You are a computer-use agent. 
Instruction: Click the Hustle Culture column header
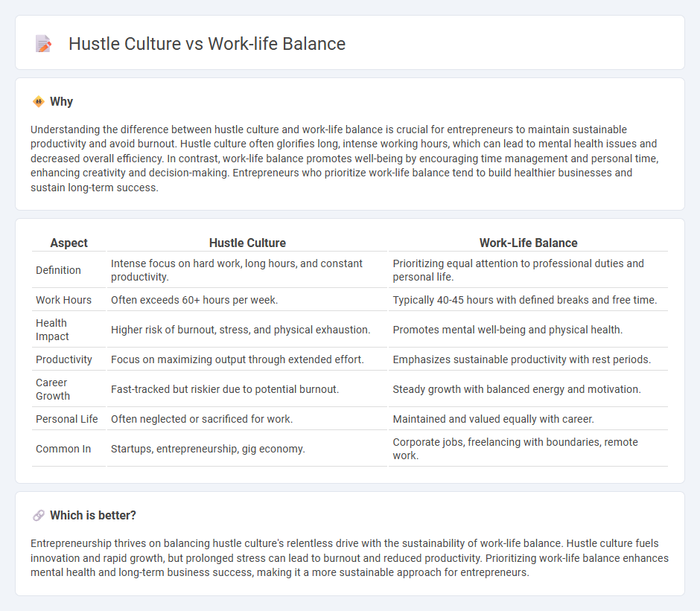(x=247, y=243)
